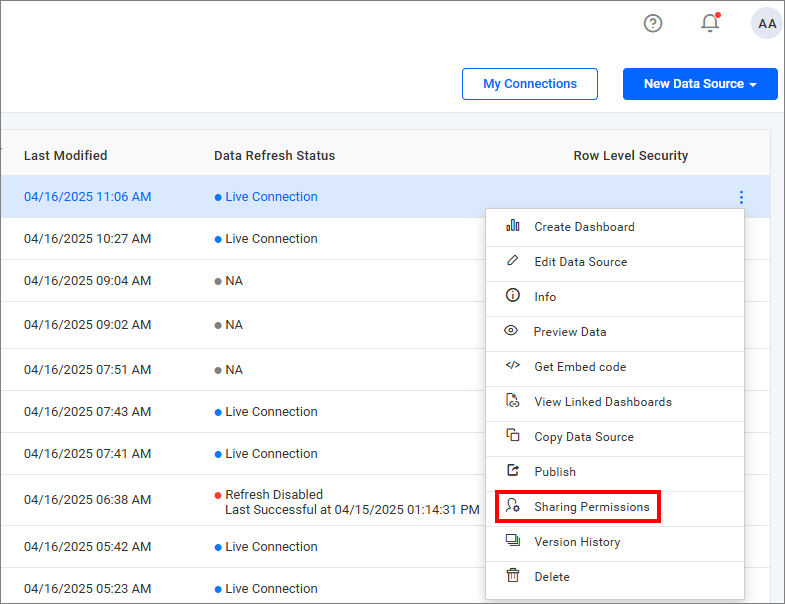Click the Preview Data eye icon
The width and height of the screenshot is (785, 604).
click(x=512, y=331)
